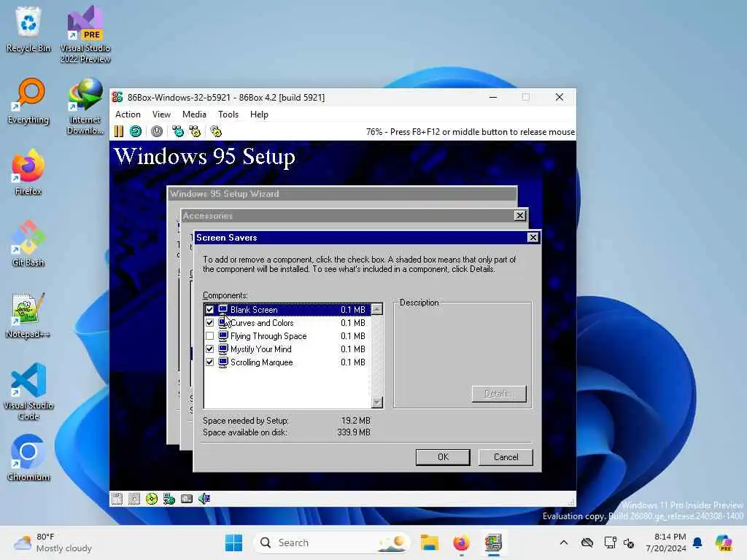Uncheck the Mystify Your Mind checkbox
The image size is (747, 560).
click(209, 349)
